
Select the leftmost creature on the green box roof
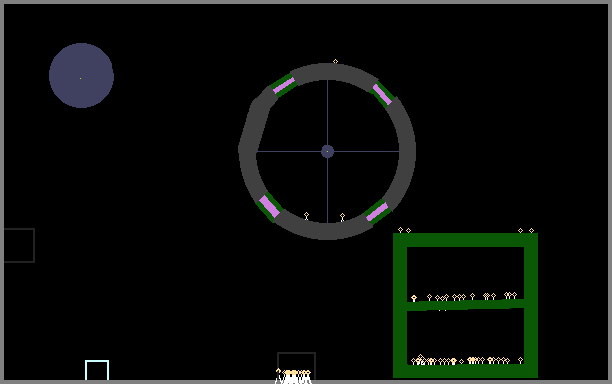pos(400,230)
